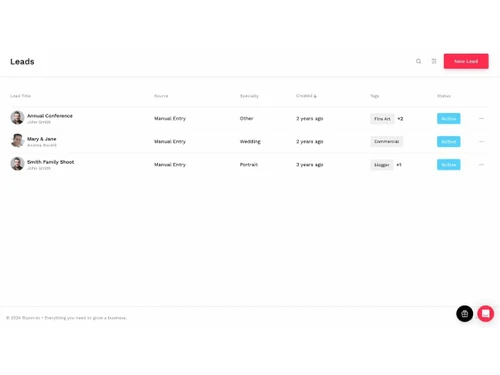
Task: Open the search icon in Leads header
Action: coord(418,61)
